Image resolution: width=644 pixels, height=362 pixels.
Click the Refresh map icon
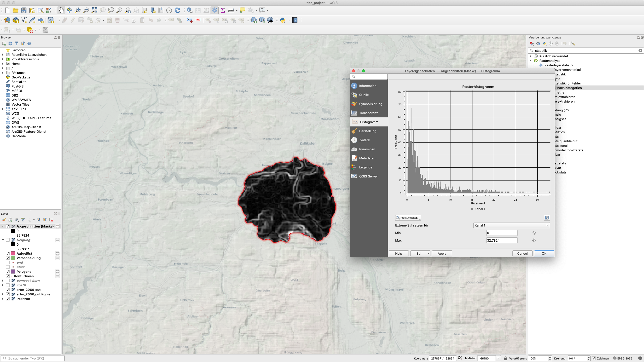pos(177,10)
